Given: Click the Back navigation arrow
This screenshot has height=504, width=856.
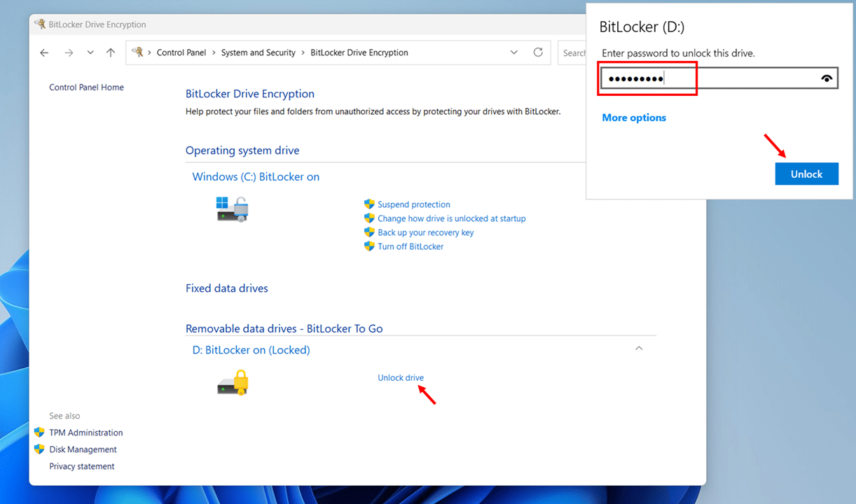Looking at the screenshot, I should pyautogui.click(x=45, y=52).
